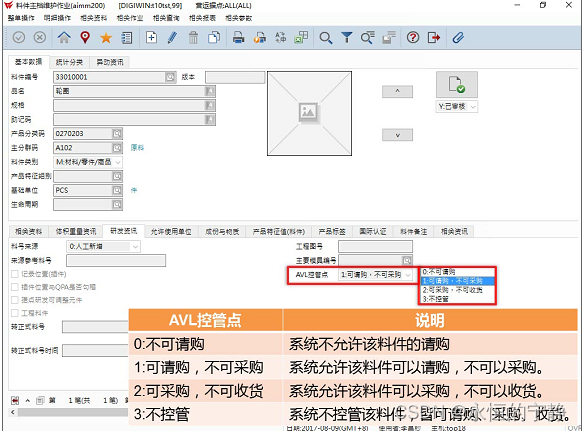
Task: Click the image placeholder thumbnail
Action: pyautogui.click(x=309, y=113)
